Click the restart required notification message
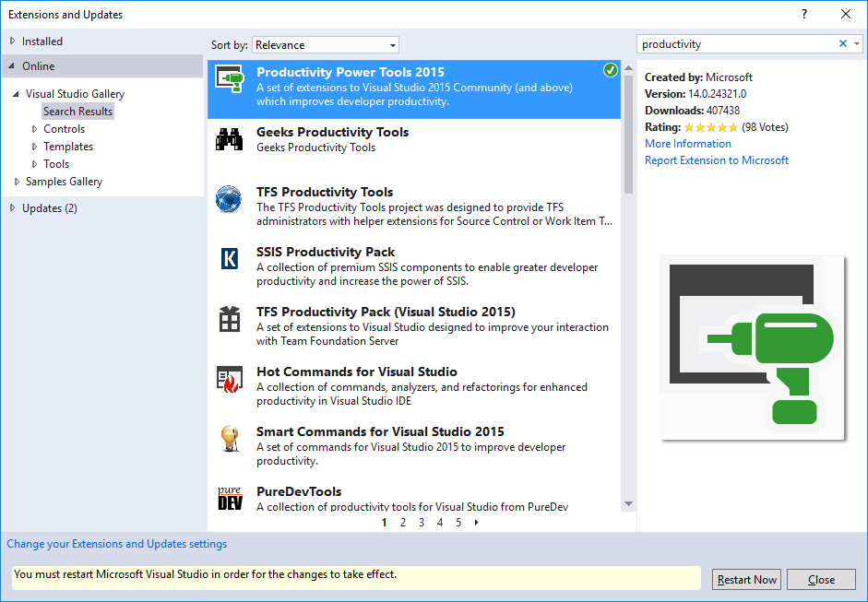The height and width of the screenshot is (602, 868). click(x=356, y=578)
